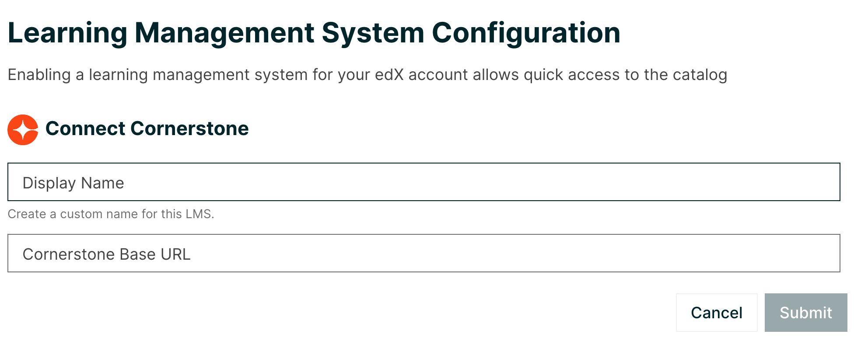868x348 pixels.
Task: Click the edX catalog description sentence
Action: tap(367, 75)
